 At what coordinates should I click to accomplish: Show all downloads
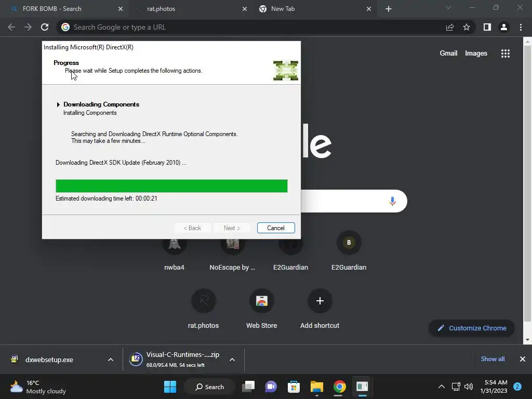tap(493, 359)
